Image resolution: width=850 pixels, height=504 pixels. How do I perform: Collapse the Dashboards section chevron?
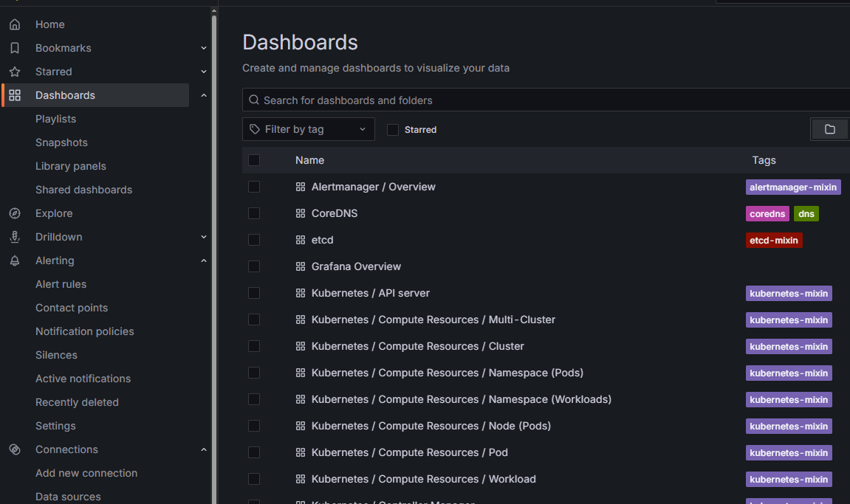coord(204,95)
